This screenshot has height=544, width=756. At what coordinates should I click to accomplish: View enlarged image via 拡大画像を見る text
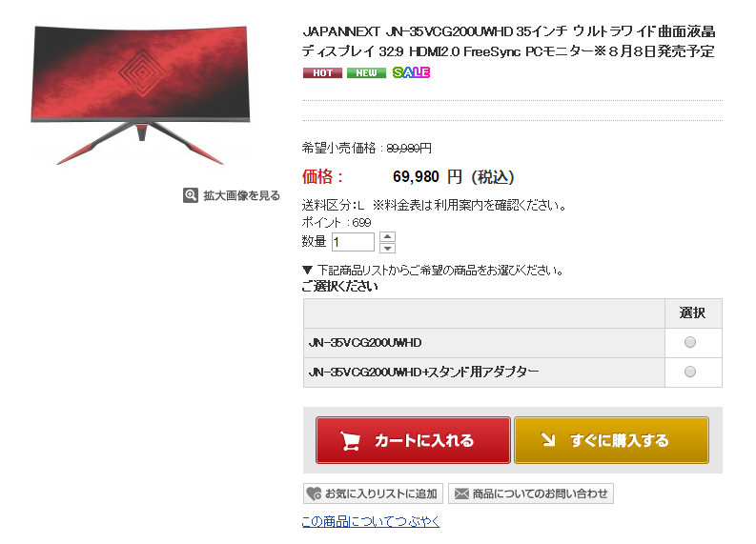[241, 195]
